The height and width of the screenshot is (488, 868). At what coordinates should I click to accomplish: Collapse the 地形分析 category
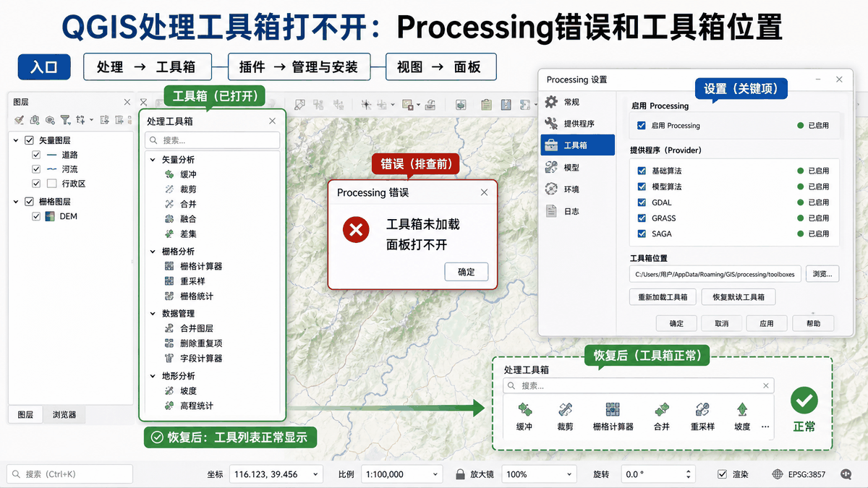point(153,376)
